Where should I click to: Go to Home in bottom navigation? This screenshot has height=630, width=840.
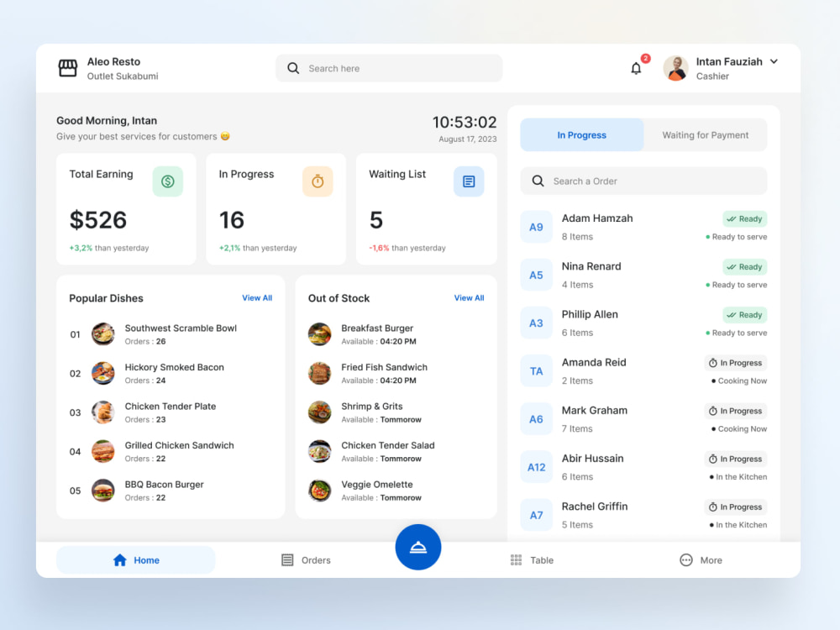click(x=136, y=559)
